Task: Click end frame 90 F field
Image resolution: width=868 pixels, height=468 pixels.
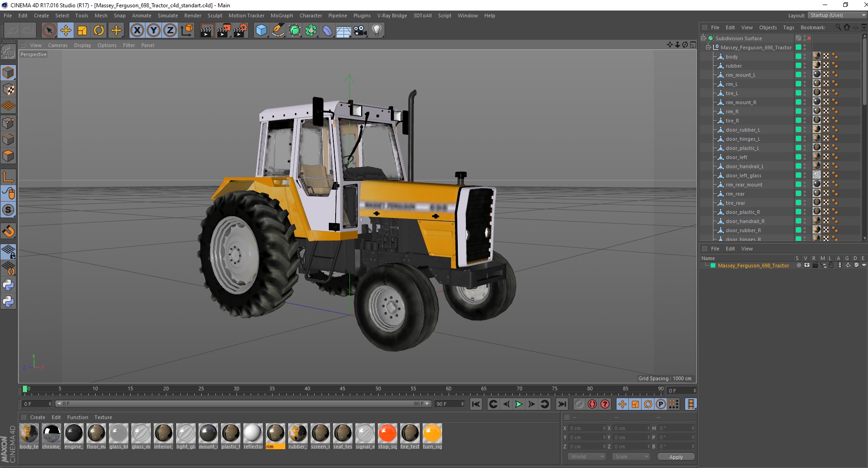Action: tap(450, 404)
